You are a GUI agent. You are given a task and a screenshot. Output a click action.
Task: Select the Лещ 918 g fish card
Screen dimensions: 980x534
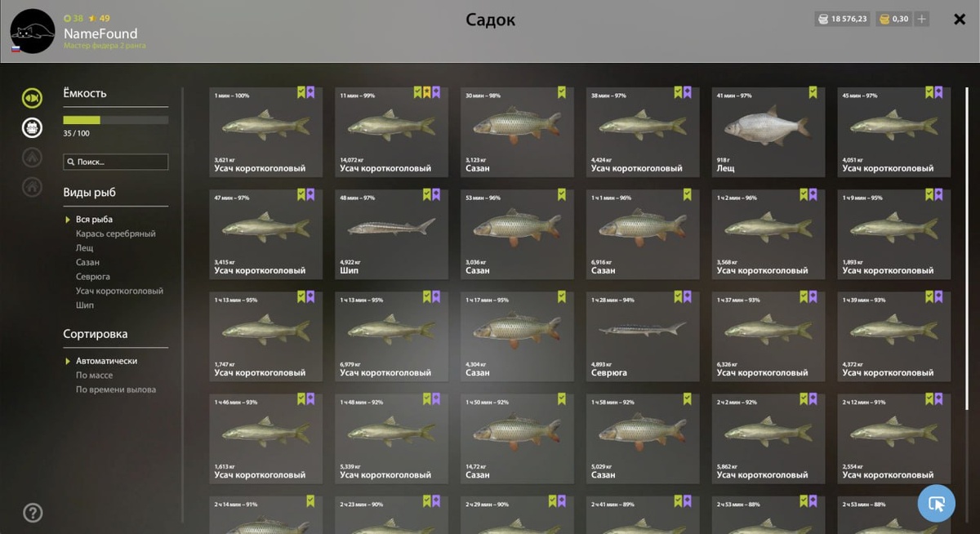point(768,131)
